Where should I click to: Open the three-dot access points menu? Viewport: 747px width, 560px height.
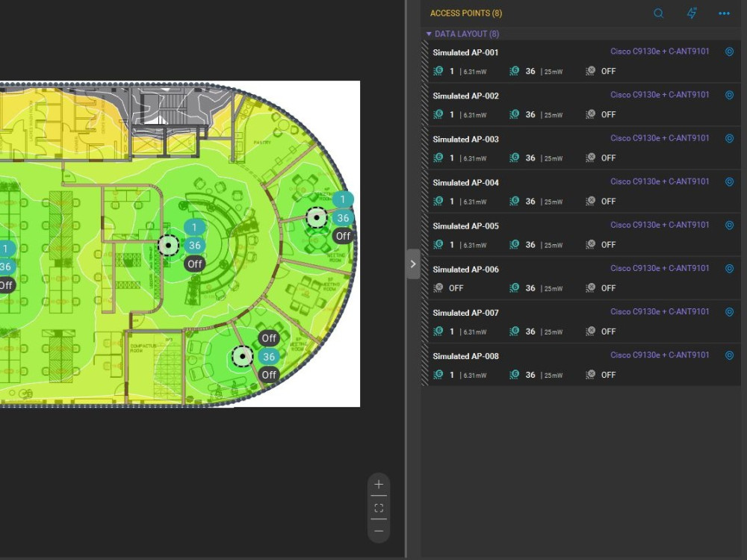(723, 13)
